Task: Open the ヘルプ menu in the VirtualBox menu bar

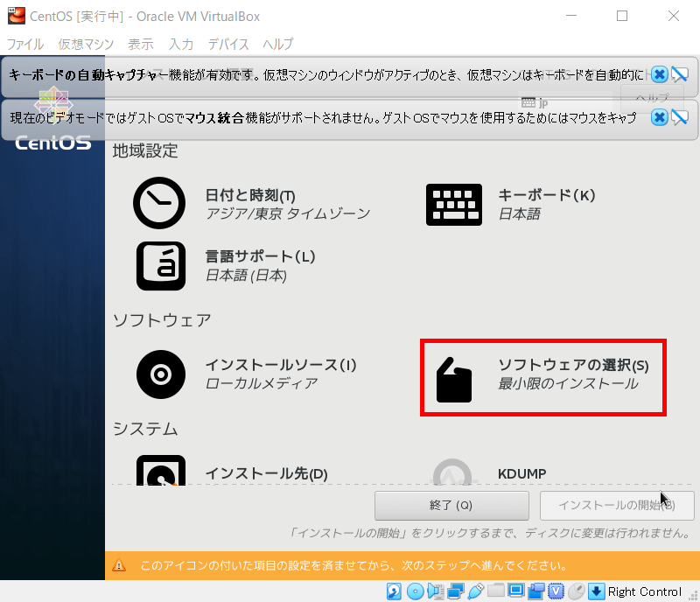Action: [x=277, y=44]
